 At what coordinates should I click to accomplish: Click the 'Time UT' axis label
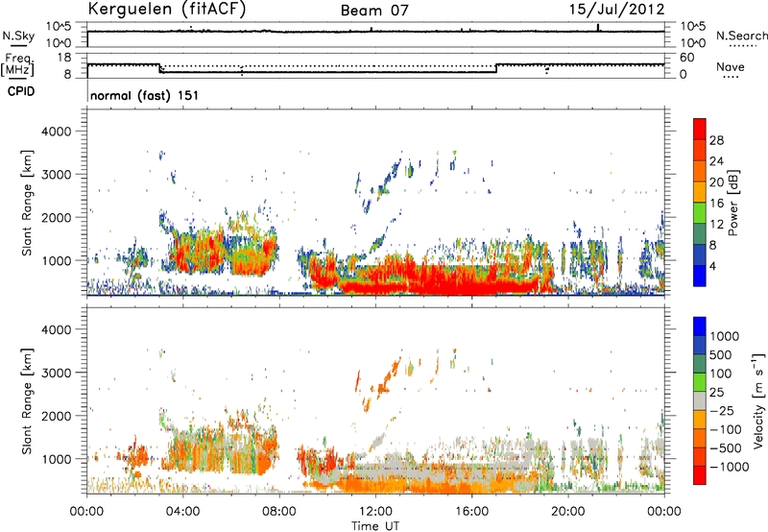(x=375, y=525)
